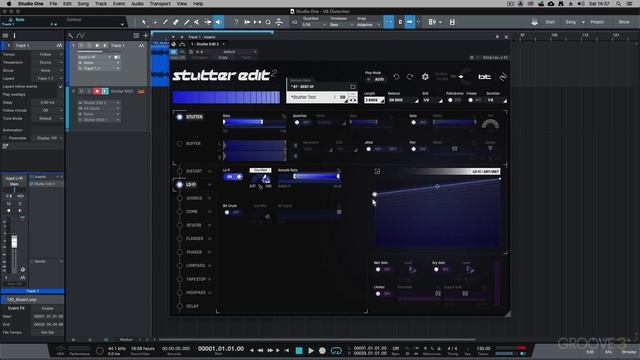This screenshot has width=640, height=360.
Task: Select the Eraser tool
Action: 176,22
